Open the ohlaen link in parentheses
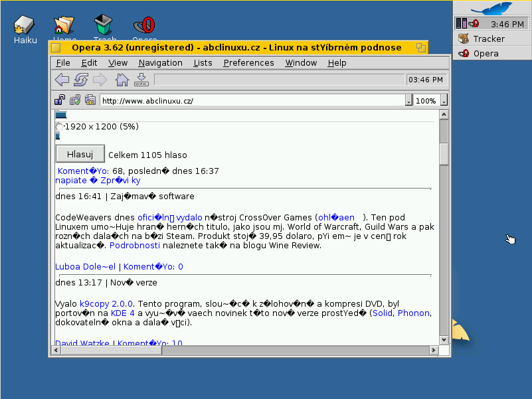 (336, 218)
